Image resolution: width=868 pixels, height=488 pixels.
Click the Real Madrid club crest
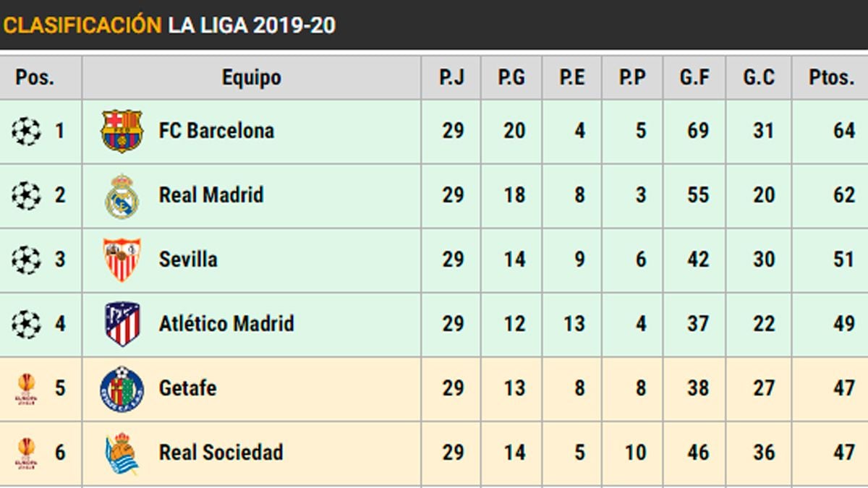[x=122, y=196]
